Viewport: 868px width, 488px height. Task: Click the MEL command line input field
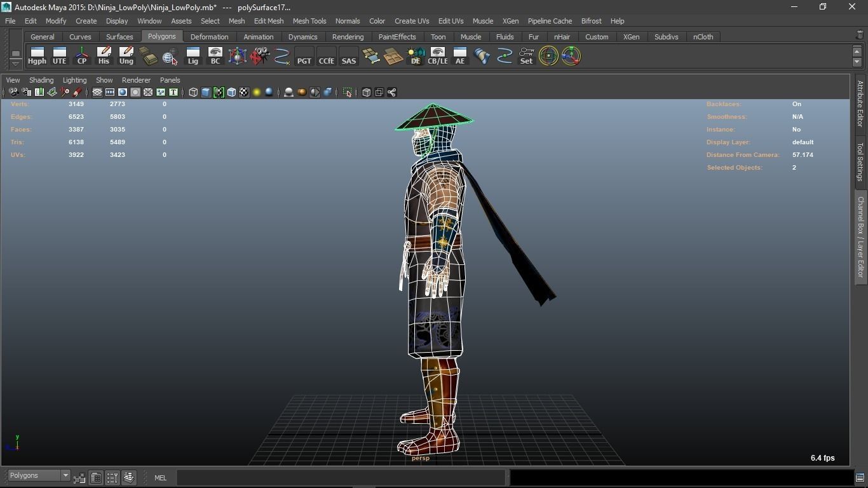coord(341,478)
